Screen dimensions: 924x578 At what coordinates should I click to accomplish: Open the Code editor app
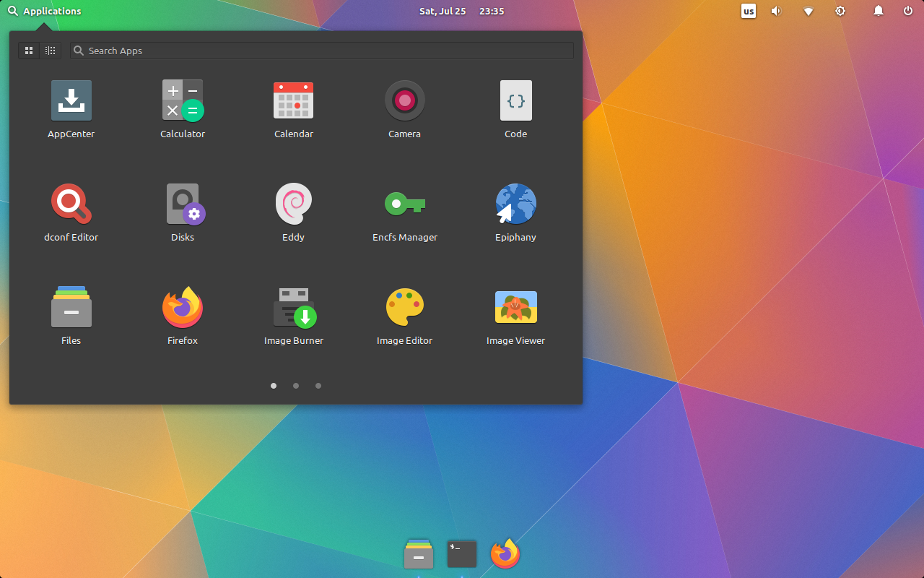point(516,100)
